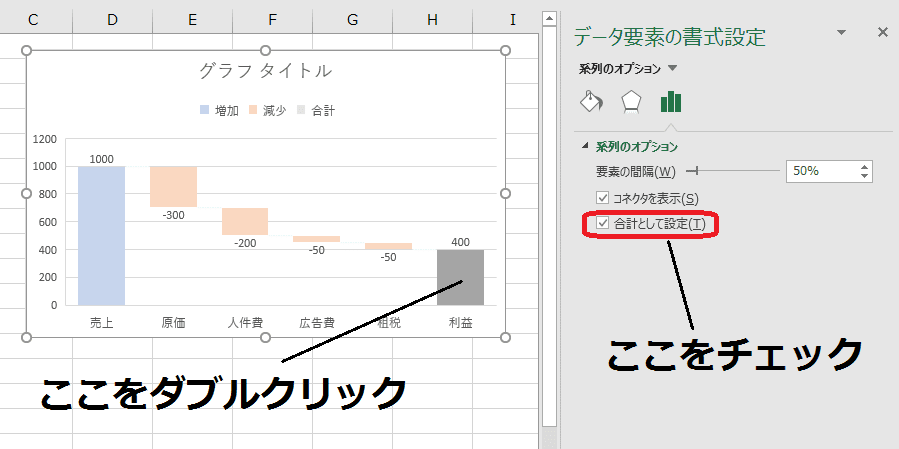Click the グラフ タイトル chart title

click(265, 71)
